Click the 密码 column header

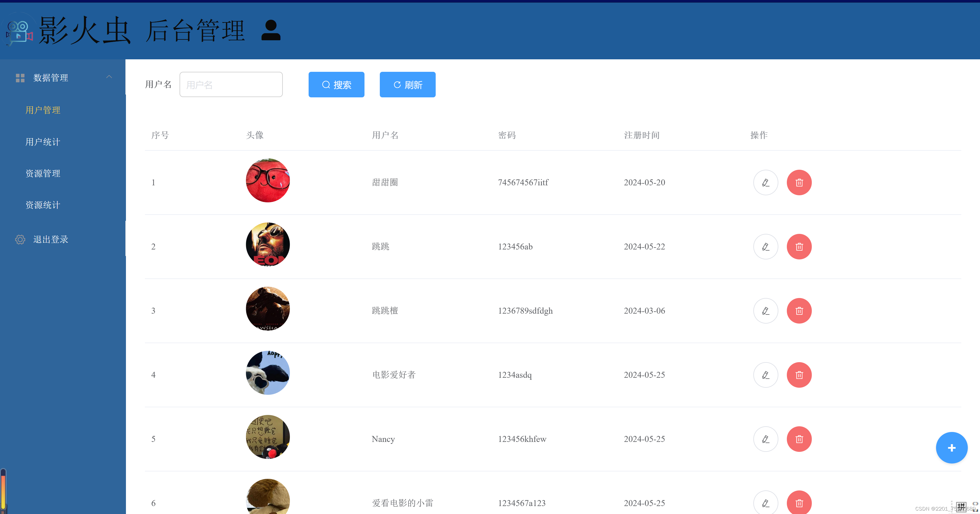507,135
